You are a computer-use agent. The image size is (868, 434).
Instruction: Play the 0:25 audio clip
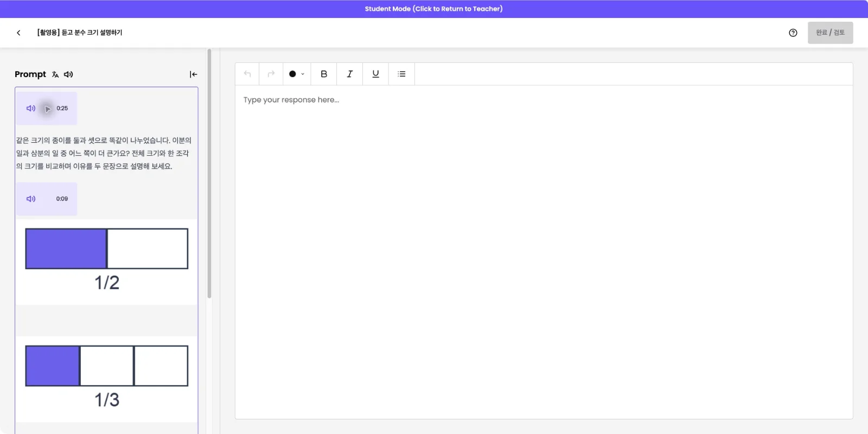click(47, 108)
